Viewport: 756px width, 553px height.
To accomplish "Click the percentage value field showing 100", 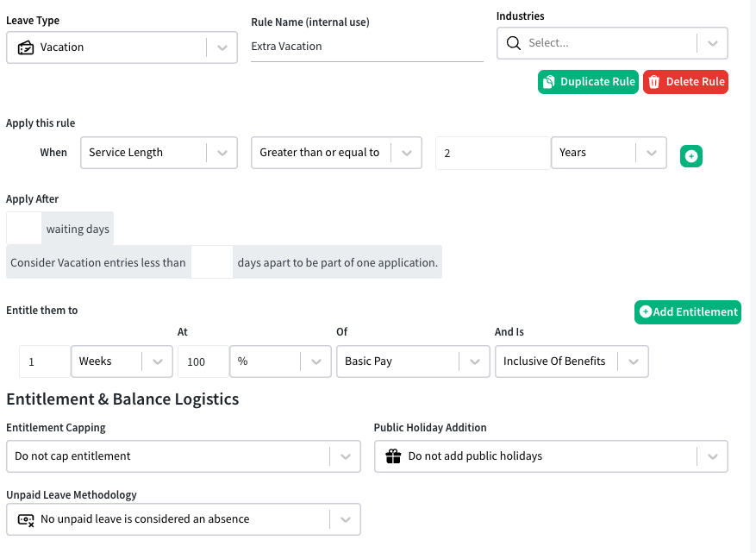I will (x=203, y=361).
